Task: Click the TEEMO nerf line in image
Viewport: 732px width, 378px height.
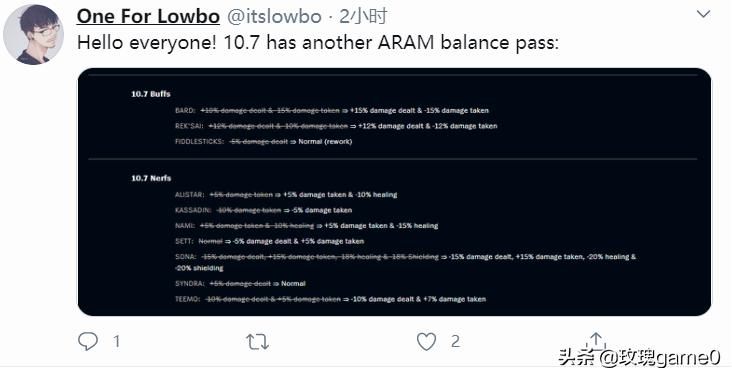Action: [331, 299]
